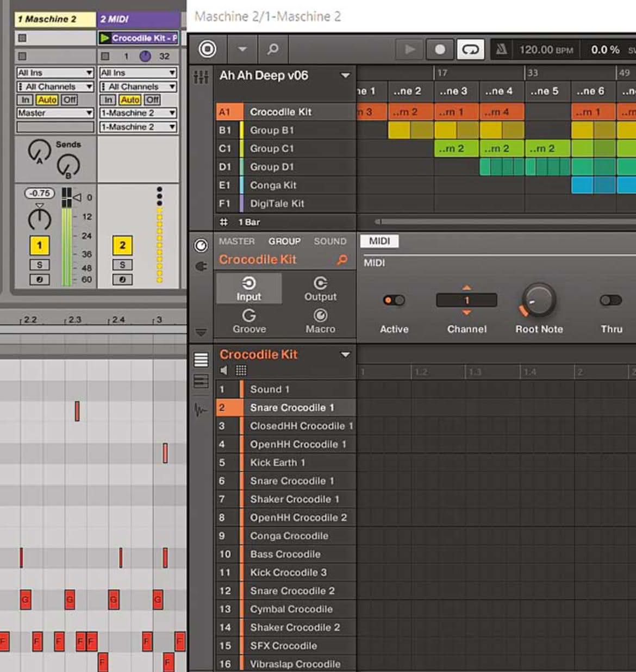Open the Macro properties page
The image size is (636, 672).
(x=321, y=321)
